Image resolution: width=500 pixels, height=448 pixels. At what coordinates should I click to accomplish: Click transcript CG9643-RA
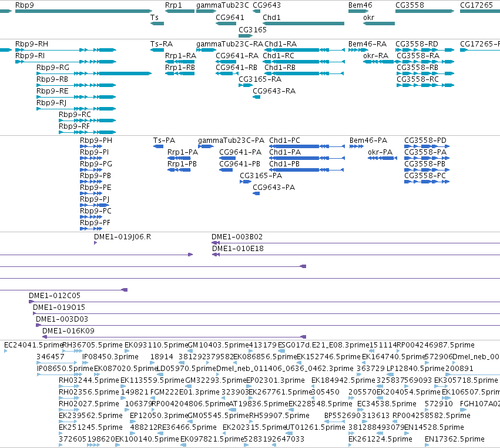256,97
